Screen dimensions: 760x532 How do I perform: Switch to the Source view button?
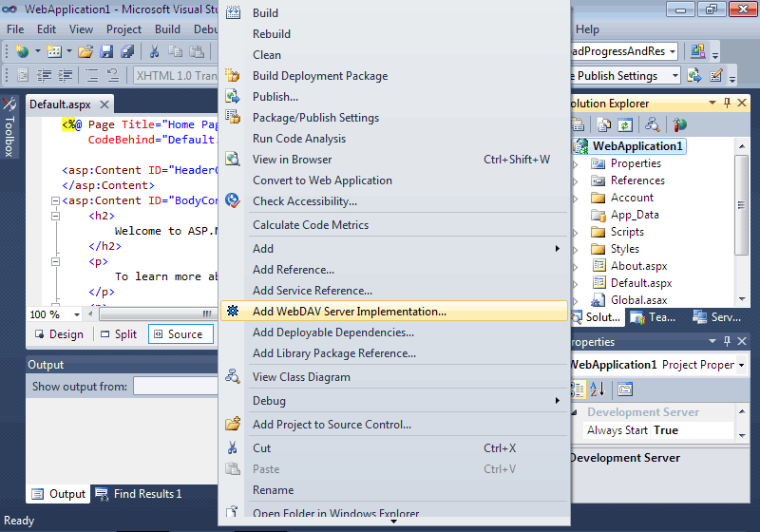(x=180, y=334)
